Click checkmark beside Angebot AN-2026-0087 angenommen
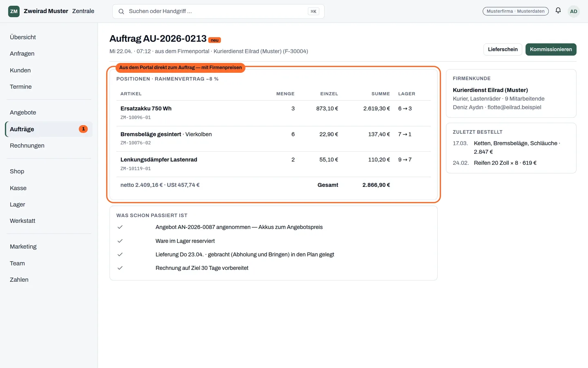Screen dimensions: 588x368 [120, 227]
